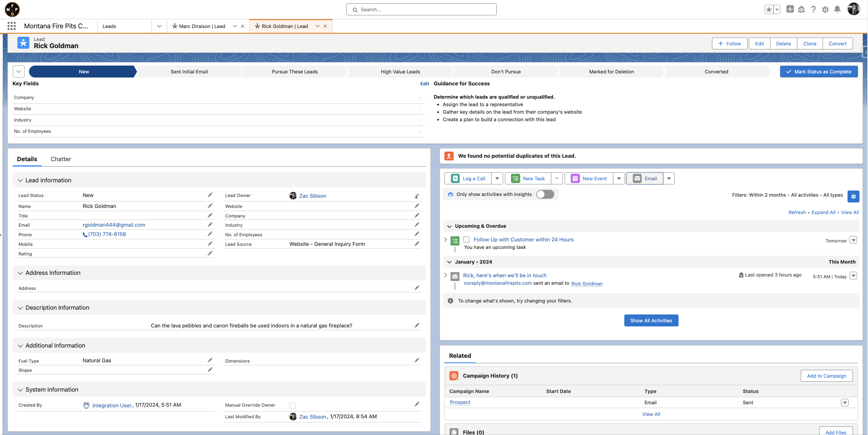Click the New Task button
Screen dimensions: 868x435
coord(528,179)
